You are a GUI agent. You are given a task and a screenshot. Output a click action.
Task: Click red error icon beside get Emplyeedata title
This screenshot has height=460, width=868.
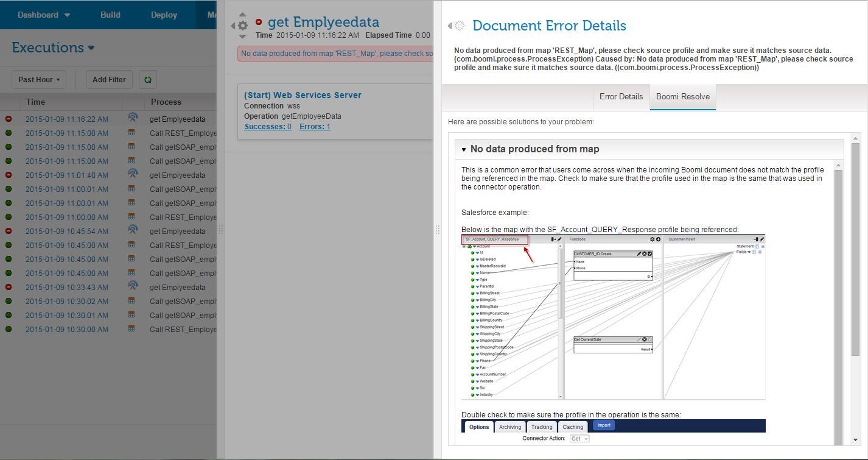click(259, 22)
